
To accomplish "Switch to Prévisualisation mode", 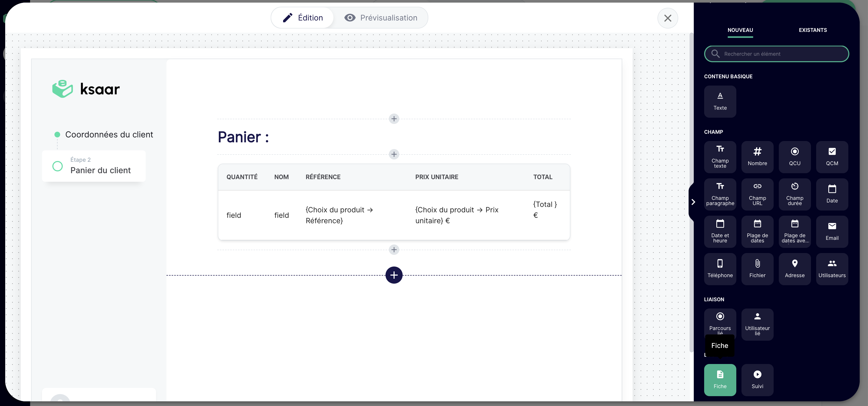I will 381,18.
